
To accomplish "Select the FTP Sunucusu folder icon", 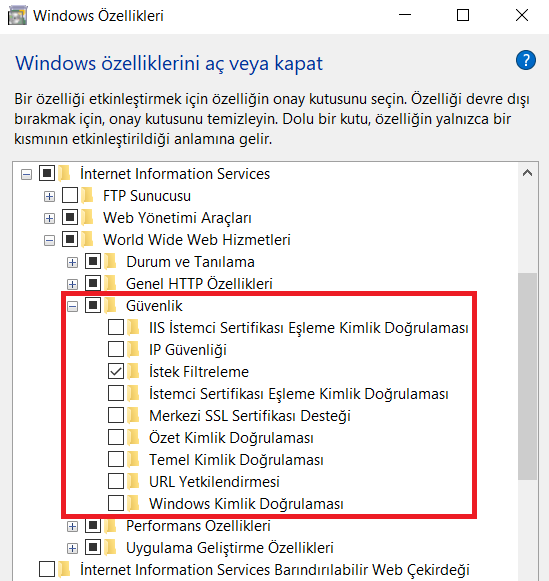I will [x=88, y=195].
